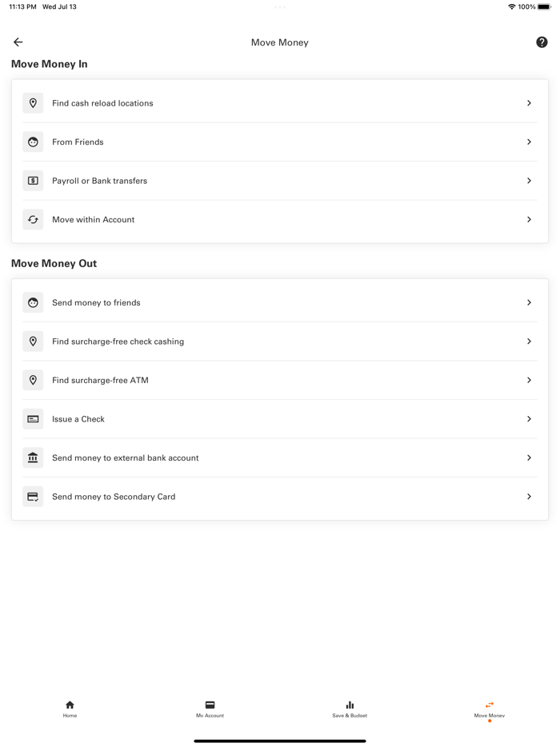Tap the help question mark icon
The height and width of the screenshot is (747, 560).
click(x=542, y=42)
